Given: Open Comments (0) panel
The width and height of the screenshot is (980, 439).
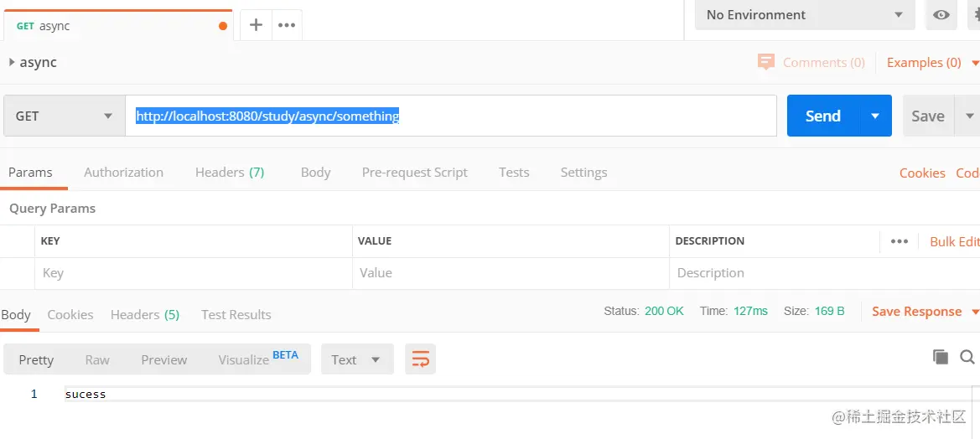Looking at the screenshot, I should (811, 63).
